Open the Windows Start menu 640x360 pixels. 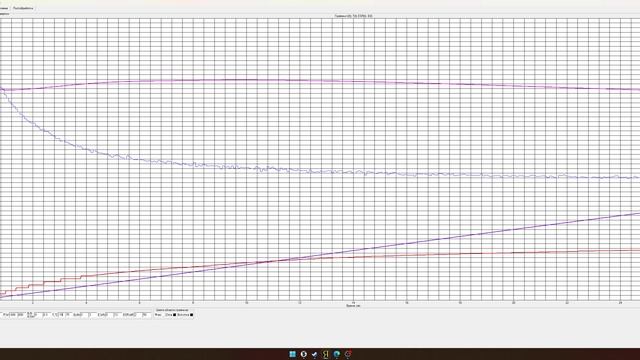[292, 354]
